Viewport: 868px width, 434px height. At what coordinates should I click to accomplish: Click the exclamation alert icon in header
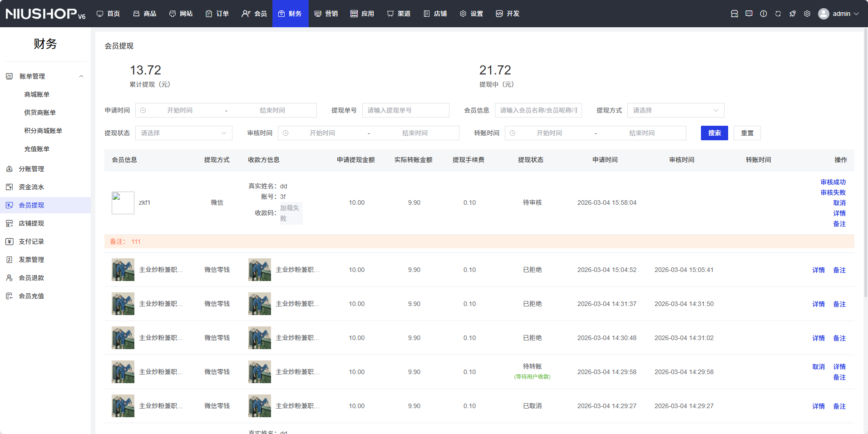click(x=763, y=14)
